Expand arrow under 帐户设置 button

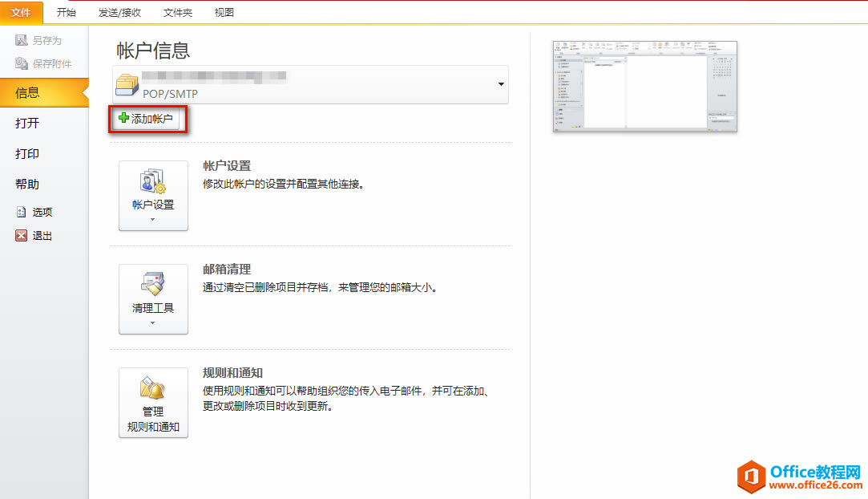(152, 219)
